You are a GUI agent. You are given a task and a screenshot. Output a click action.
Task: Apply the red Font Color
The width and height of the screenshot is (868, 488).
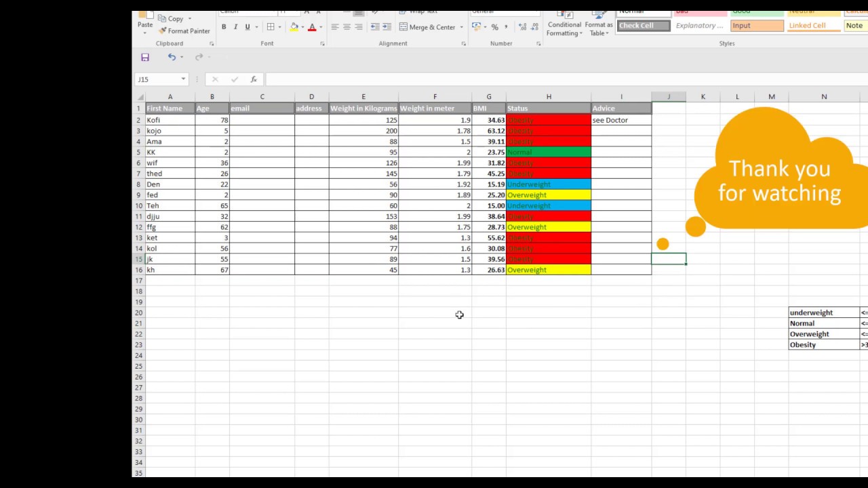coord(312,27)
